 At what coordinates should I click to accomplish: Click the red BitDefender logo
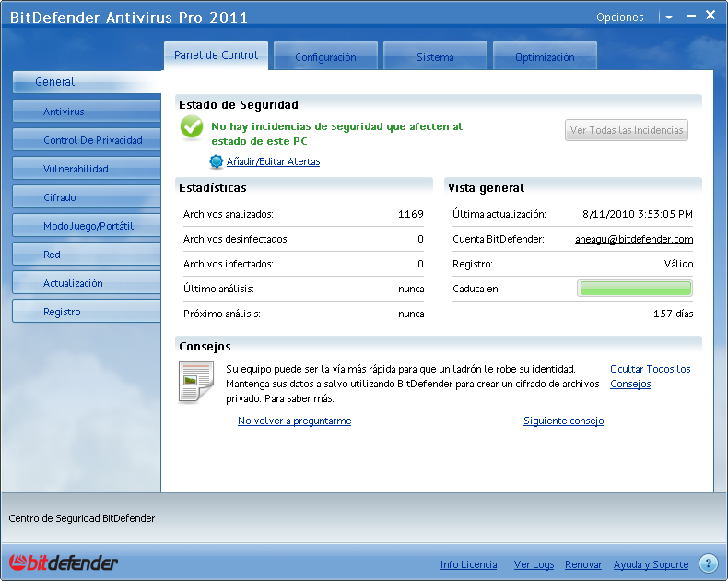64,563
